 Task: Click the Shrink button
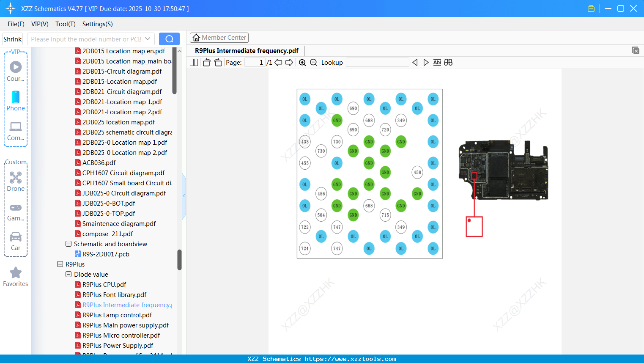[x=13, y=39]
